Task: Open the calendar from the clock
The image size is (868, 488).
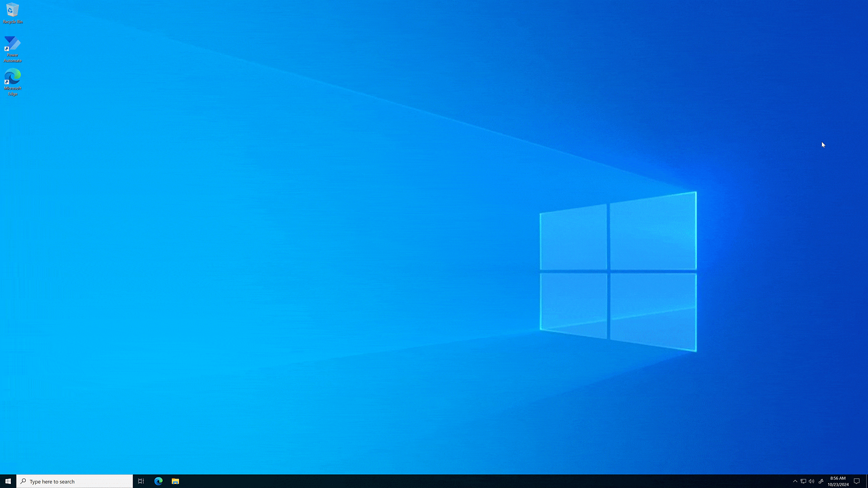Action: 837,481
